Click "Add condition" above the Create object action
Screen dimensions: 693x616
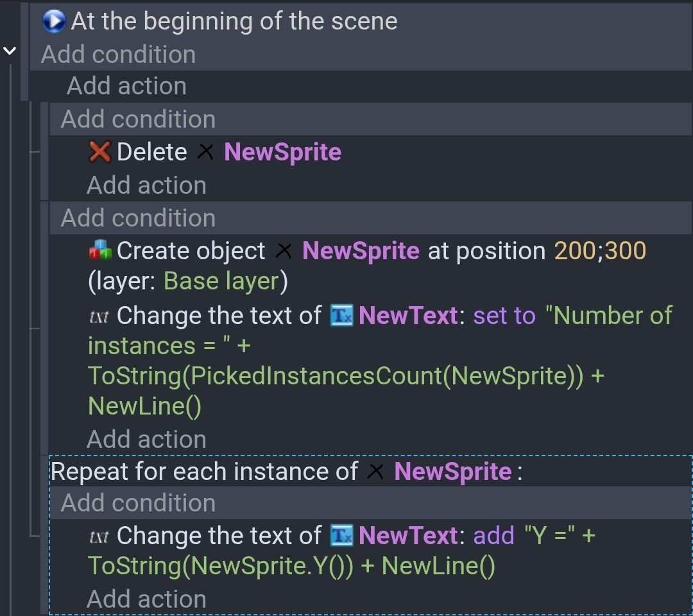pos(138,218)
